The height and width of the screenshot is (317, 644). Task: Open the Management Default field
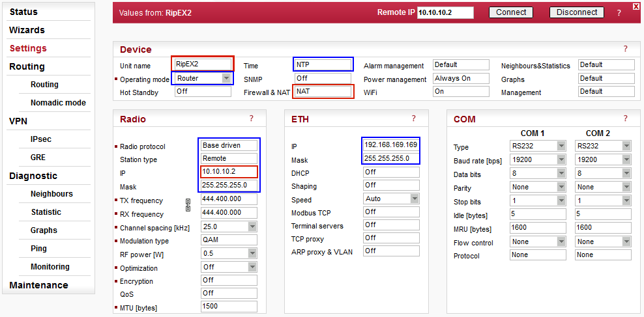tap(607, 91)
